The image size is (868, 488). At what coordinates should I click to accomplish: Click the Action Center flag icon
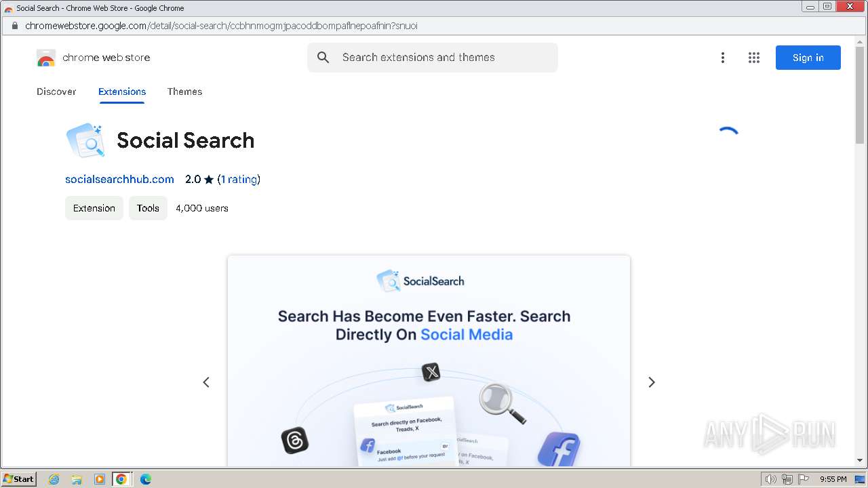tap(804, 479)
